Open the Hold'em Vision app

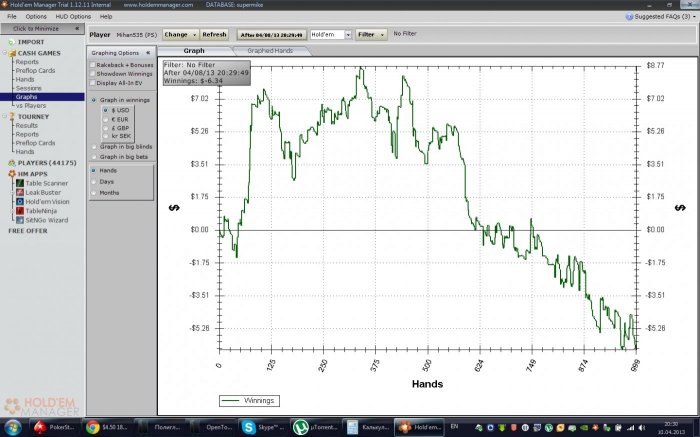[19, 202]
